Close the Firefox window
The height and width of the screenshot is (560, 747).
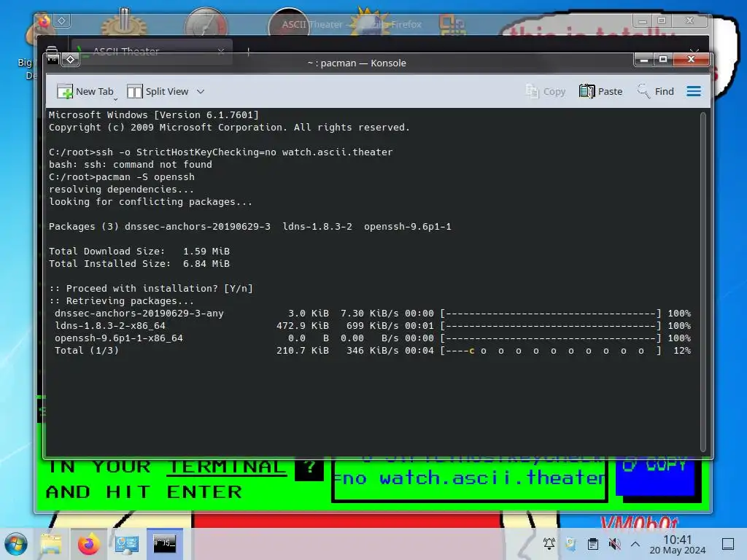(x=689, y=20)
